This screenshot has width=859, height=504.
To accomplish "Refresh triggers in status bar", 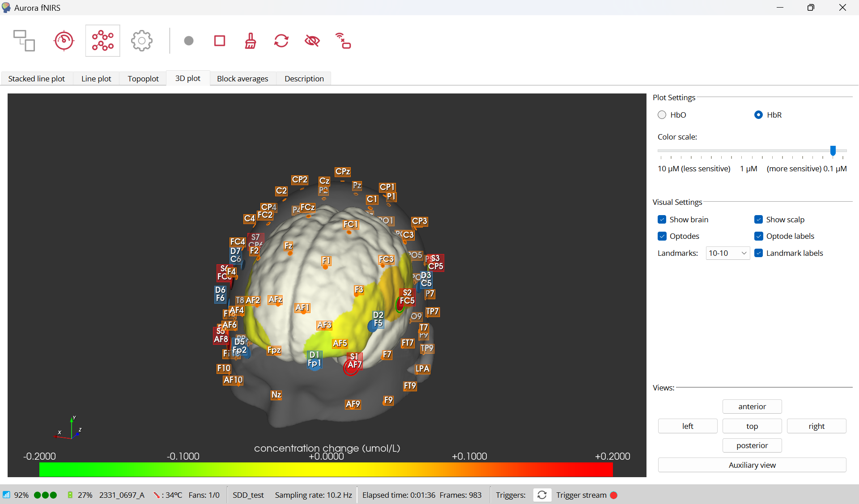I will point(542,495).
